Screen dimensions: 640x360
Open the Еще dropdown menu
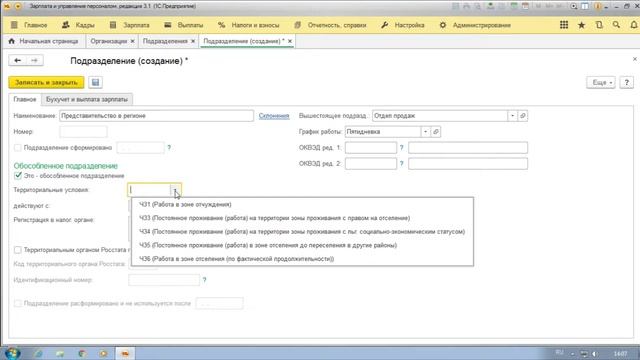[601, 82]
